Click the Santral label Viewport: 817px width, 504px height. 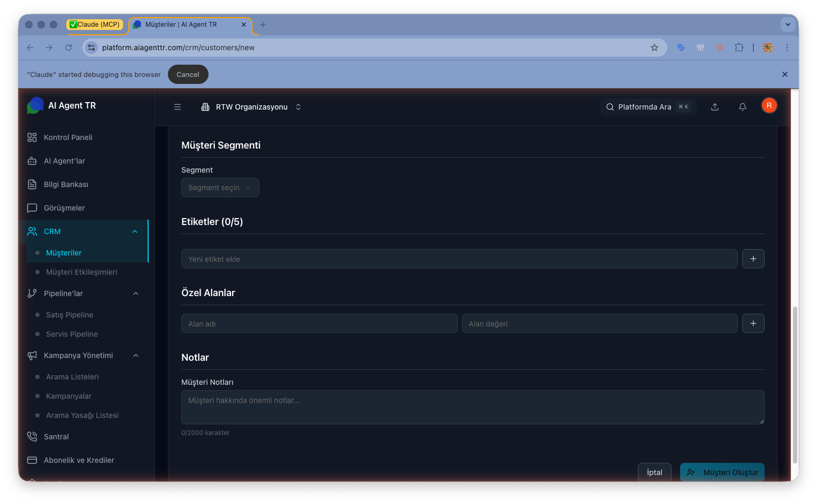(56, 437)
